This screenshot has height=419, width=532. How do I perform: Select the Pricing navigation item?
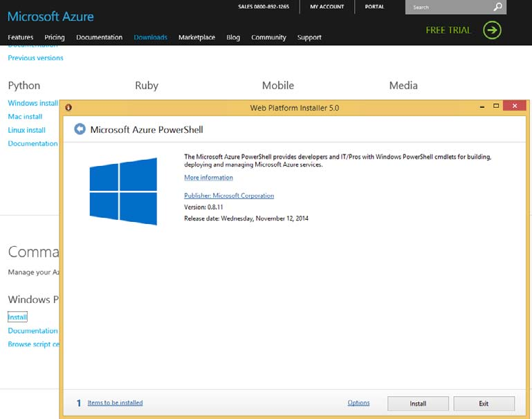click(55, 37)
